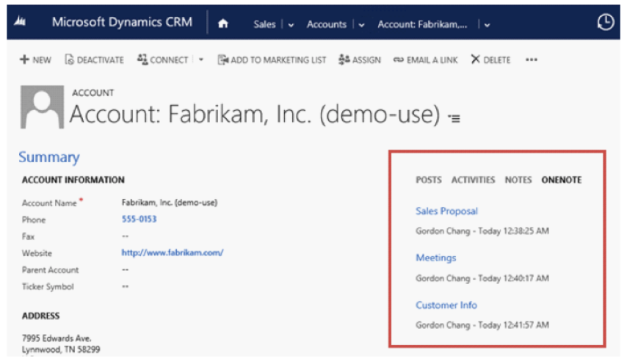This screenshot has width=627, height=364.
Task: Go to the Home icon
Action: (x=223, y=24)
